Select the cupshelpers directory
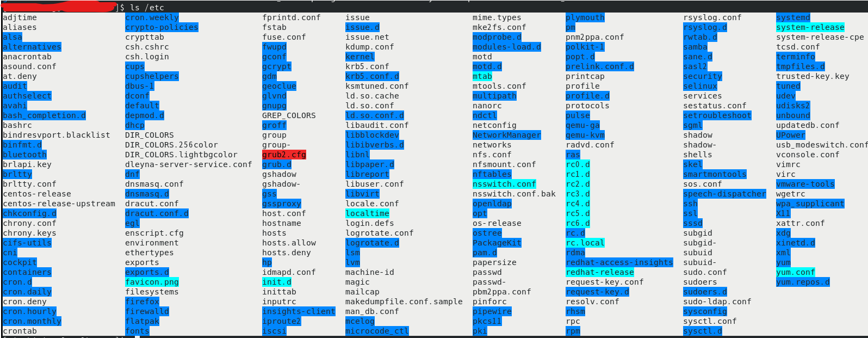Image resolution: width=868 pixels, height=338 pixels. click(152, 76)
